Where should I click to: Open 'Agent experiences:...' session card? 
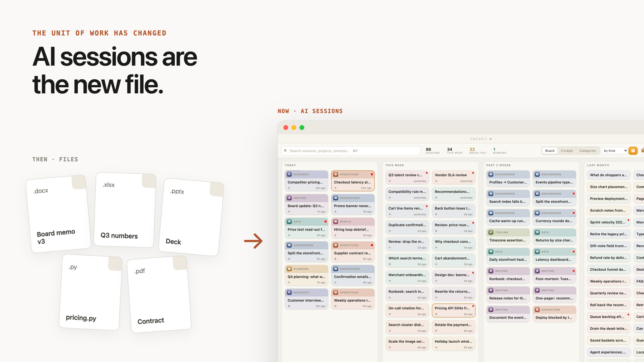tap(609, 352)
